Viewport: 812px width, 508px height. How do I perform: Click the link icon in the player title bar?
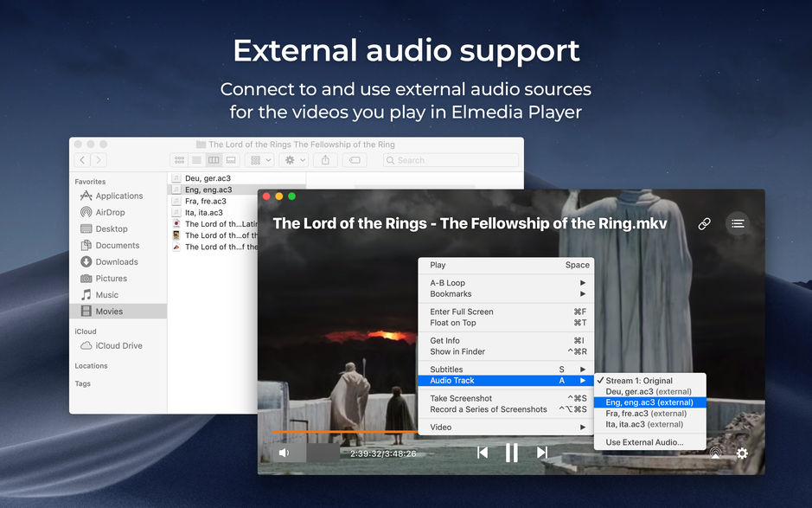[704, 223]
